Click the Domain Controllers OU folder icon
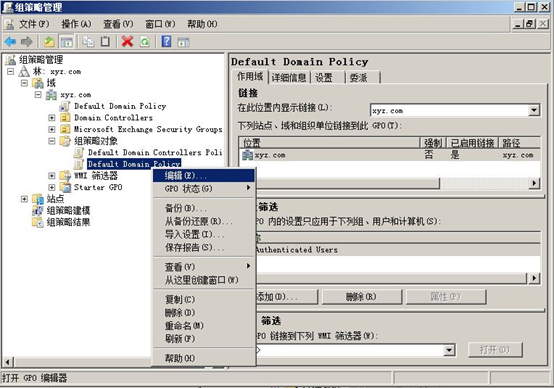The width and height of the screenshot is (554, 388). pos(65,118)
